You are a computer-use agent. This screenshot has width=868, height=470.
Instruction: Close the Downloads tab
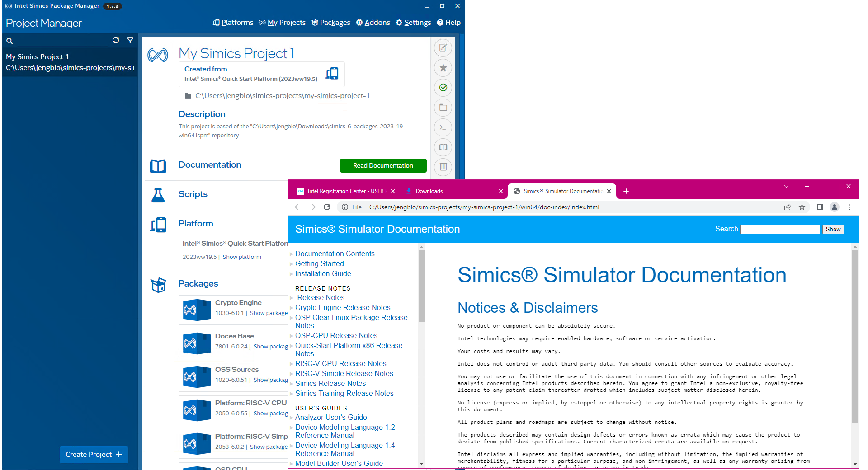(501, 191)
